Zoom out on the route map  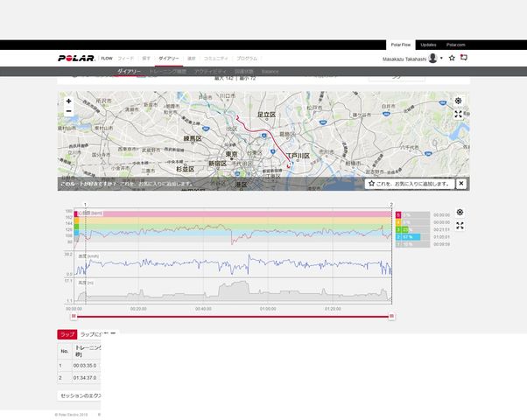(x=69, y=111)
